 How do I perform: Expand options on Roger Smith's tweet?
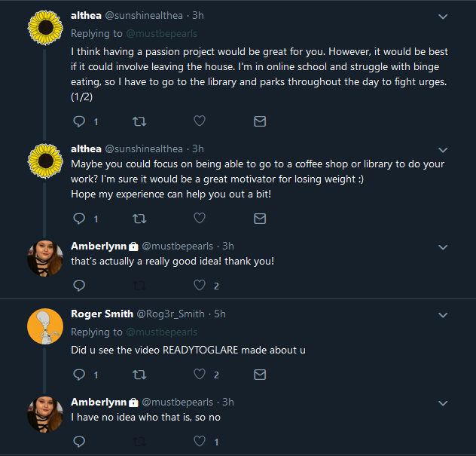pyautogui.click(x=443, y=315)
